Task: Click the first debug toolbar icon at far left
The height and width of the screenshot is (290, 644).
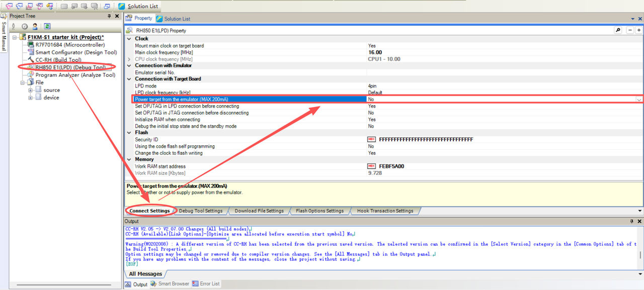Action: pos(9,6)
